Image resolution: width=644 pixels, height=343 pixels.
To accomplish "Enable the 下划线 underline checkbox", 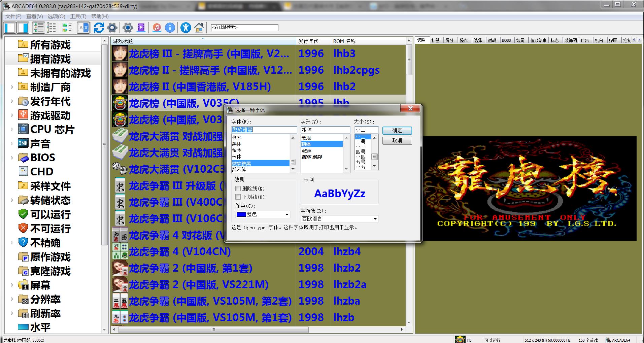I will (238, 197).
